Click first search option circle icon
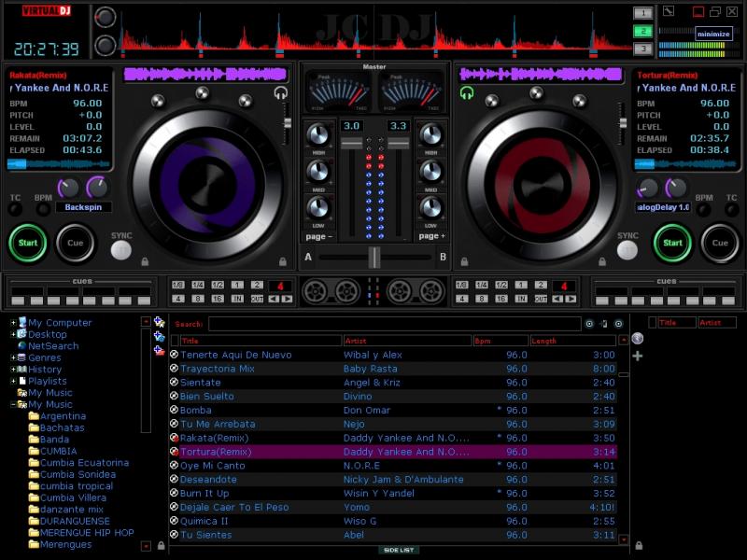The height and width of the screenshot is (560, 747). click(589, 324)
